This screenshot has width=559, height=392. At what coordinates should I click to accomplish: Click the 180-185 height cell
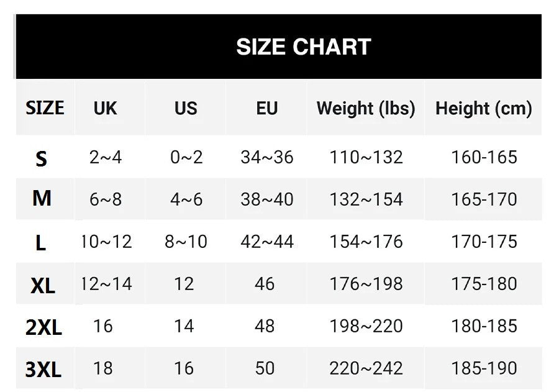484,326
